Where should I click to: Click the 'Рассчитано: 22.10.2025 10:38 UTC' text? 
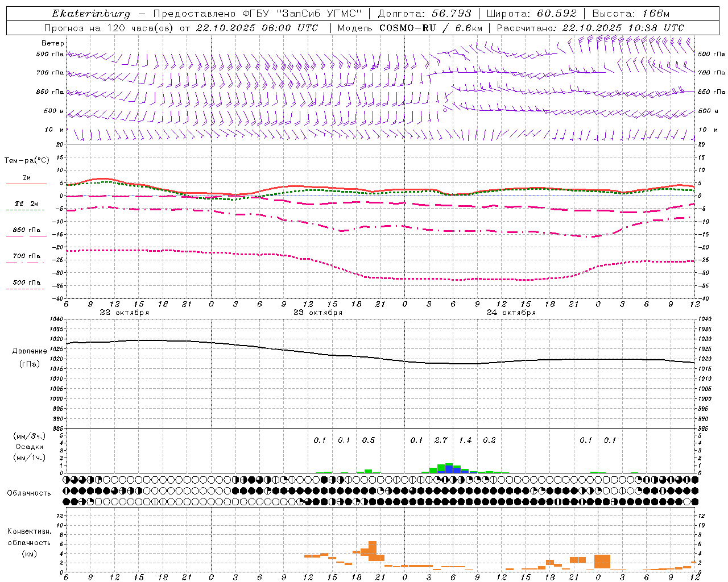tap(590, 28)
